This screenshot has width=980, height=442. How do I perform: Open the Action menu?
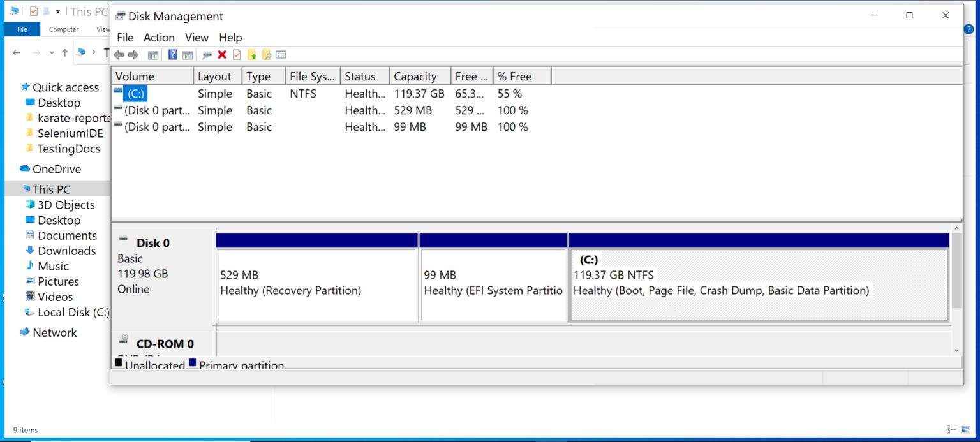(x=159, y=37)
